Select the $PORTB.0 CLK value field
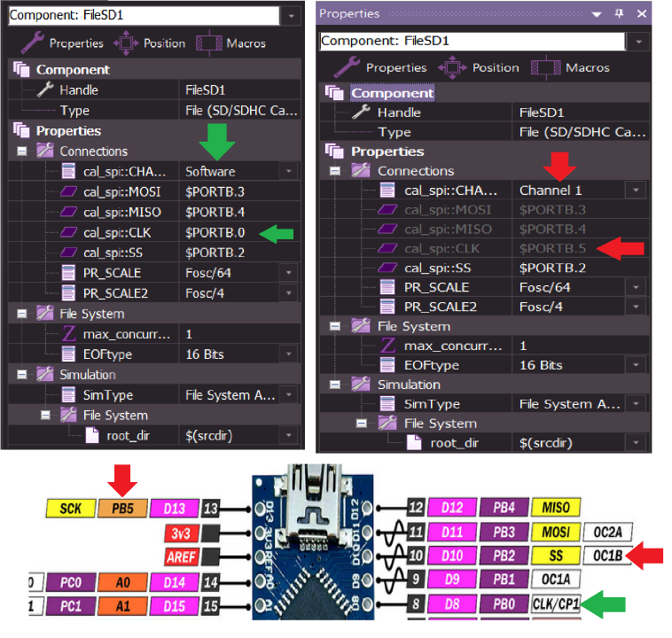 (x=218, y=232)
